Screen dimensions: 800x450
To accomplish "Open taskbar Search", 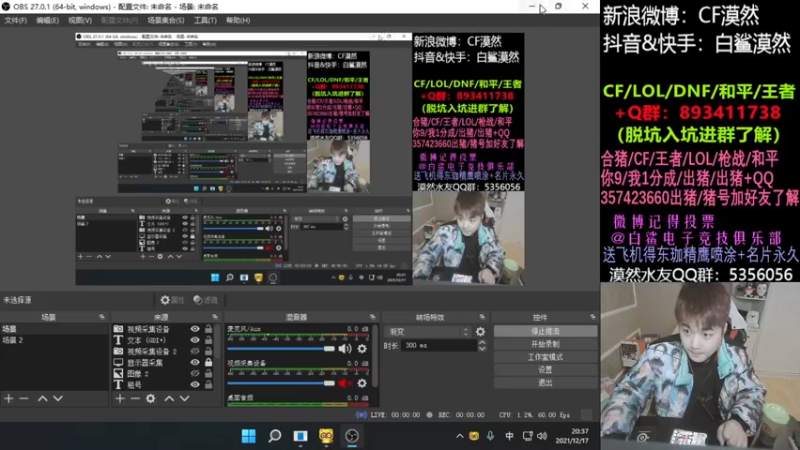I will [x=274, y=436].
